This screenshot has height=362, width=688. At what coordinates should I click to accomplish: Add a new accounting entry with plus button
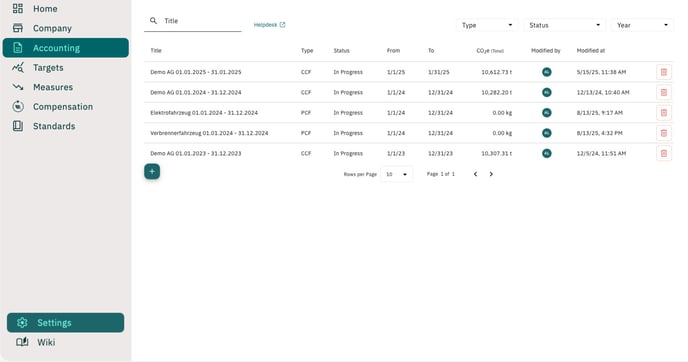[152, 172]
